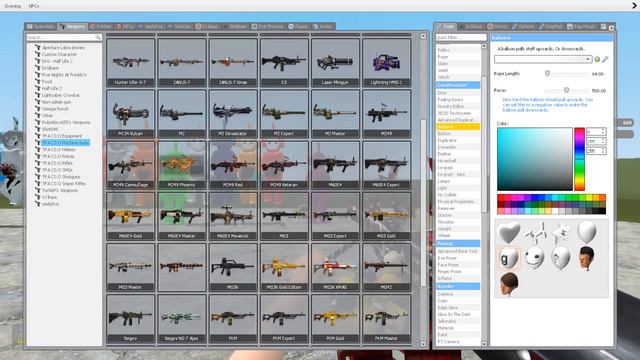The height and width of the screenshot is (360, 640).
Task: Collapse the Construction tool category header
Action: pyautogui.click(x=458, y=85)
